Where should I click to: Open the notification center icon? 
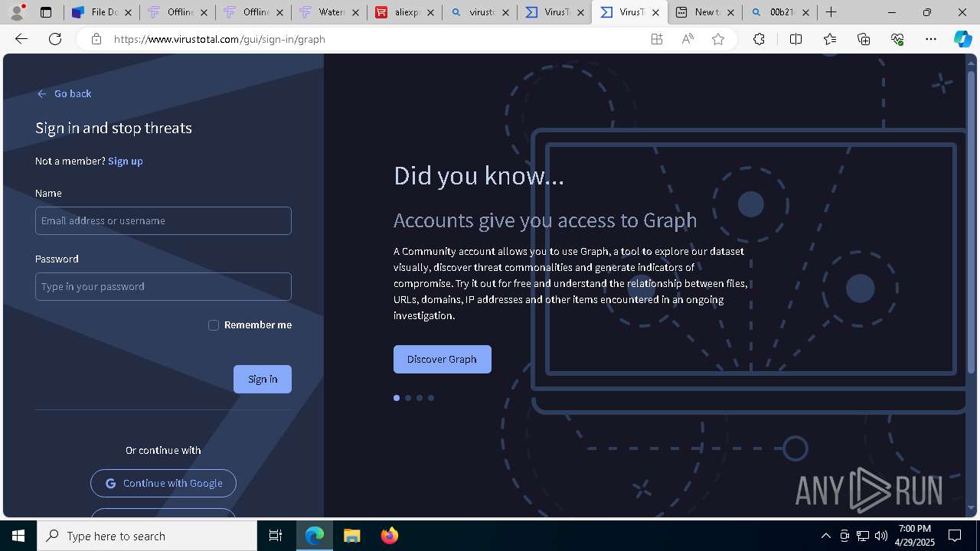[955, 536]
